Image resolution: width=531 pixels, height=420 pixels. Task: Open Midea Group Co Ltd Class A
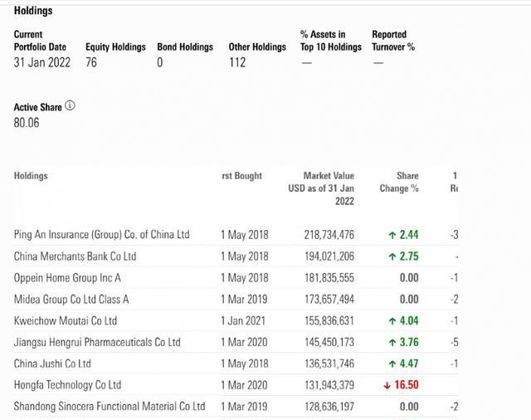tap(71, 299)
